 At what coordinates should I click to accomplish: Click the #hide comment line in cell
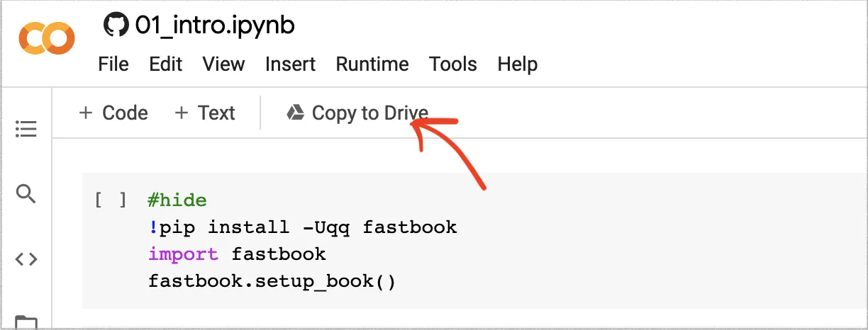pyautogui.click(x=177, y=200)
